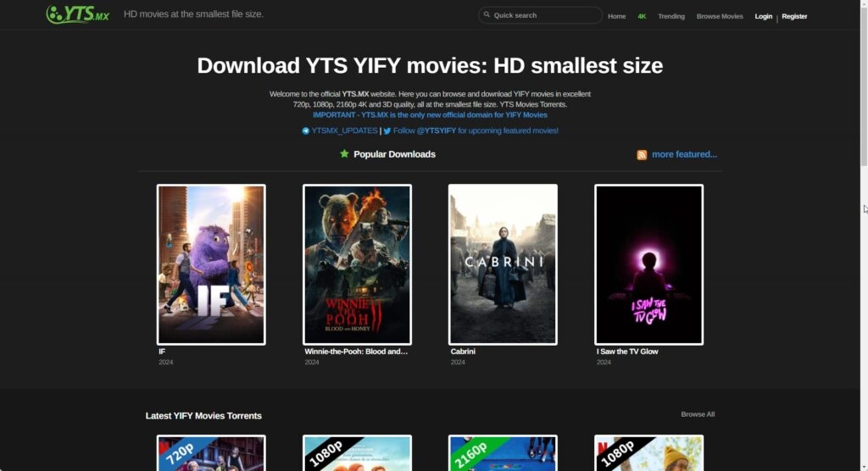Click the 720p badge on latest movie
The width and height of the screenshot is (868, 471).
tap(182, 451)
